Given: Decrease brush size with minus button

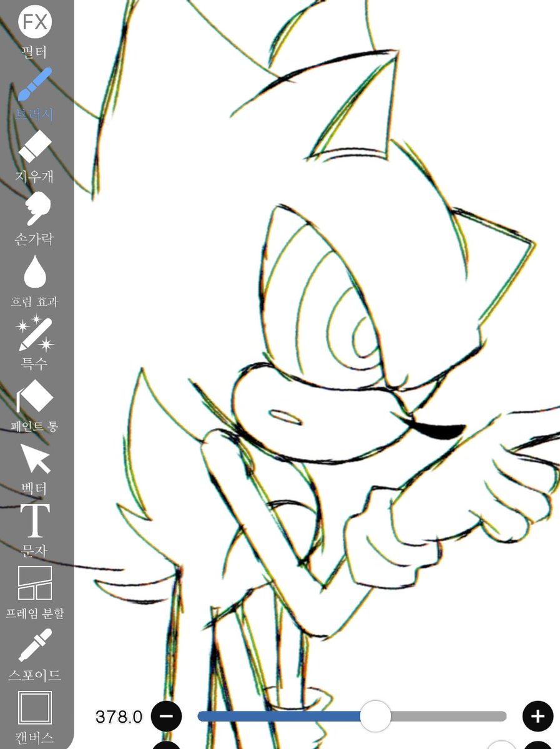Looking at the screenshot, I should click(x=166, y=716).
